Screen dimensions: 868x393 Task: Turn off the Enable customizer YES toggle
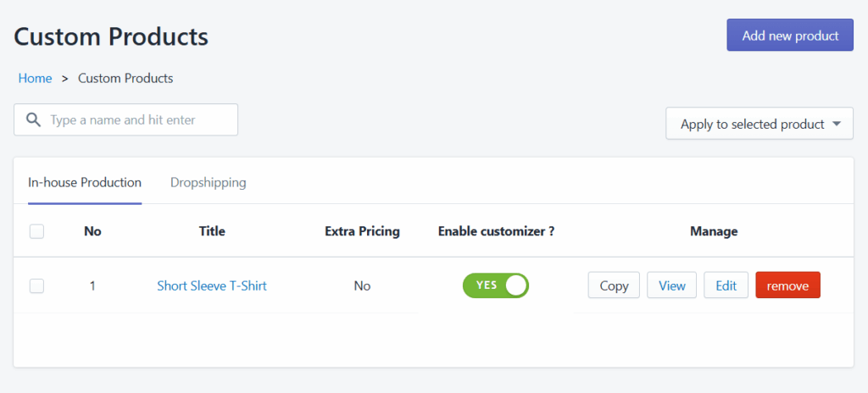click(496, 285)
